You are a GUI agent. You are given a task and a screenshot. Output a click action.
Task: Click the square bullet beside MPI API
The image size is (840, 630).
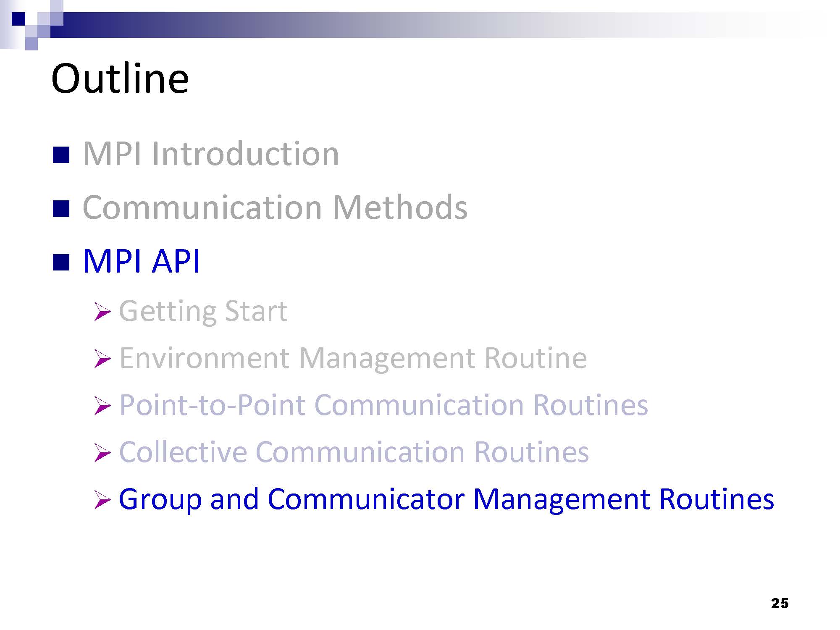pyautogui.click(x=61, y=262)
